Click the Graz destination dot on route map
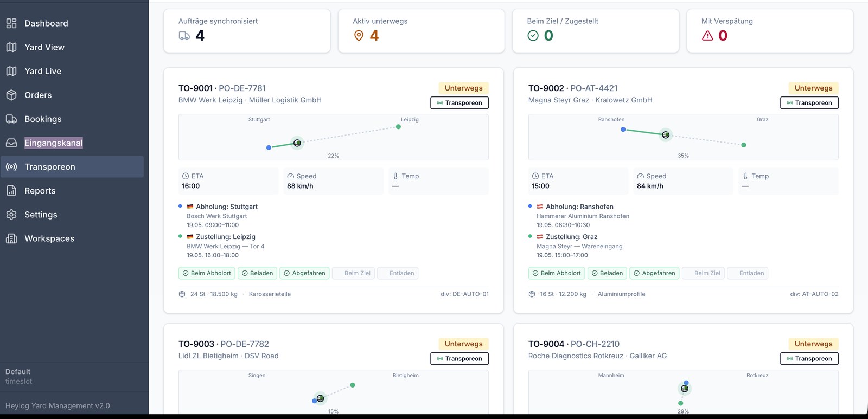The height and width of the screenshot is (419, 868). coord(744,145)
